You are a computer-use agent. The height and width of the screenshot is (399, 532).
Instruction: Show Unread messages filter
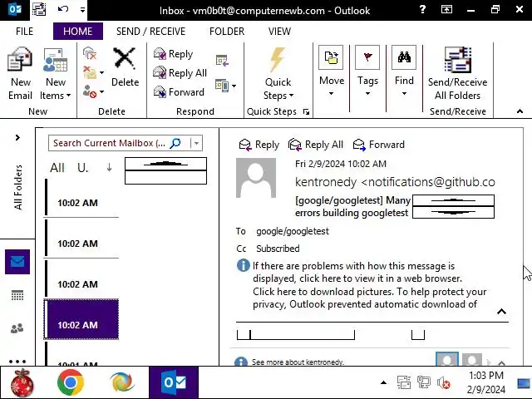click(82, 168)
